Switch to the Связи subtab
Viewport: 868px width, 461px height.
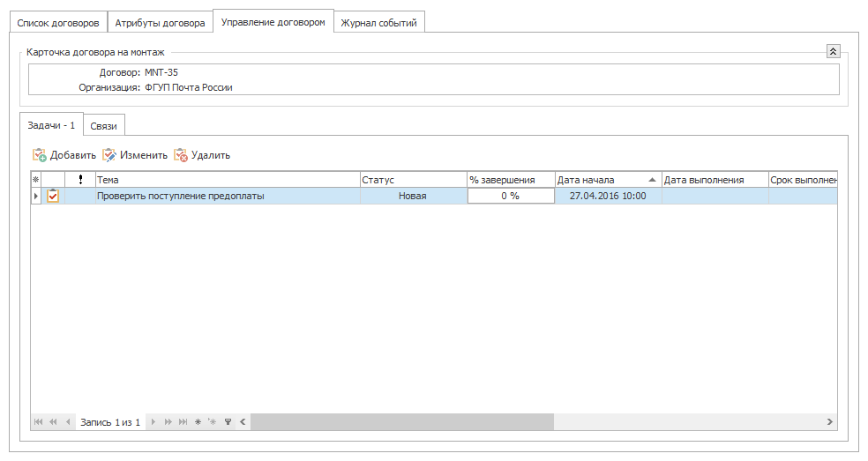pos(103,126)
